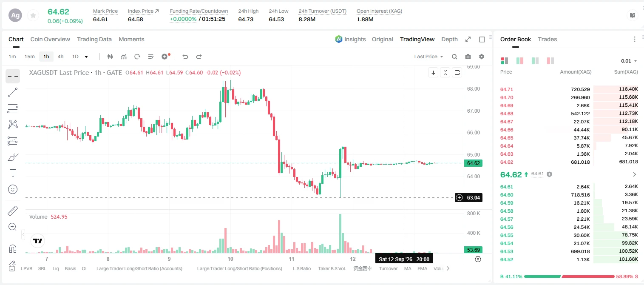Image resolution: width=644 pixels, height=285 pixels.
Task: Undo the last chart action
Action: click(185, 57)
